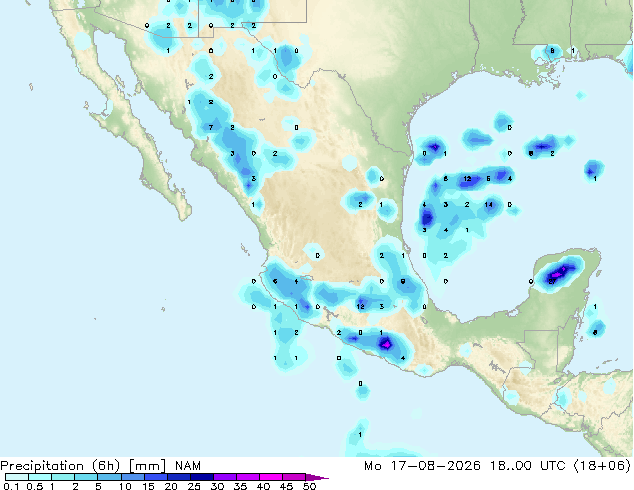
Task: Click the 45–50 mm legend swatch
Action: point(294,477)
